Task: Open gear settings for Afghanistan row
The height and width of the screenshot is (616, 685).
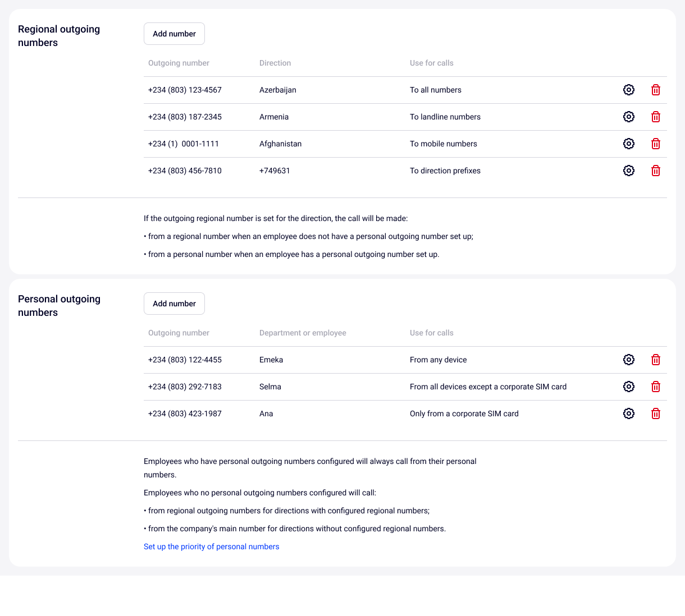Action: [629, 144]
